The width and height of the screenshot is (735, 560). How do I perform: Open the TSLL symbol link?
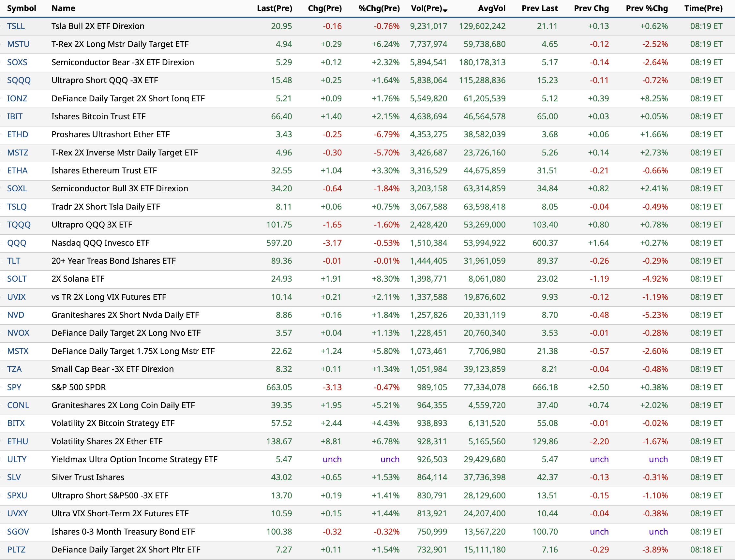tap(16, 26)
